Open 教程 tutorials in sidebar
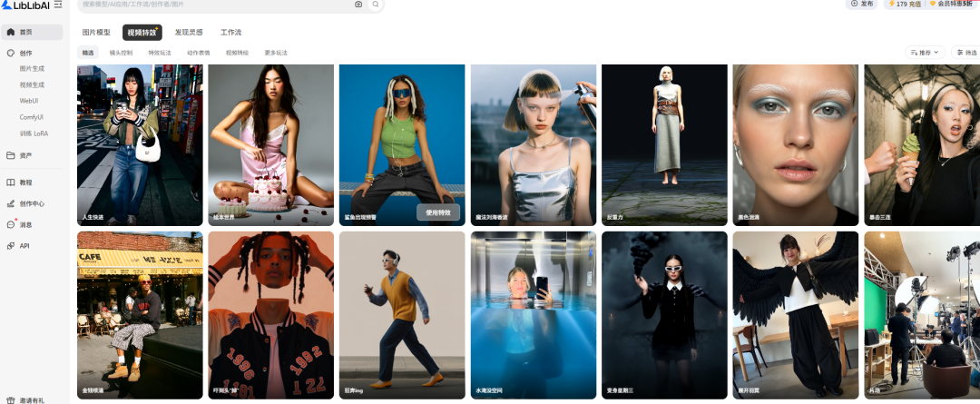980x404 pixels. [x=25, y=182]
